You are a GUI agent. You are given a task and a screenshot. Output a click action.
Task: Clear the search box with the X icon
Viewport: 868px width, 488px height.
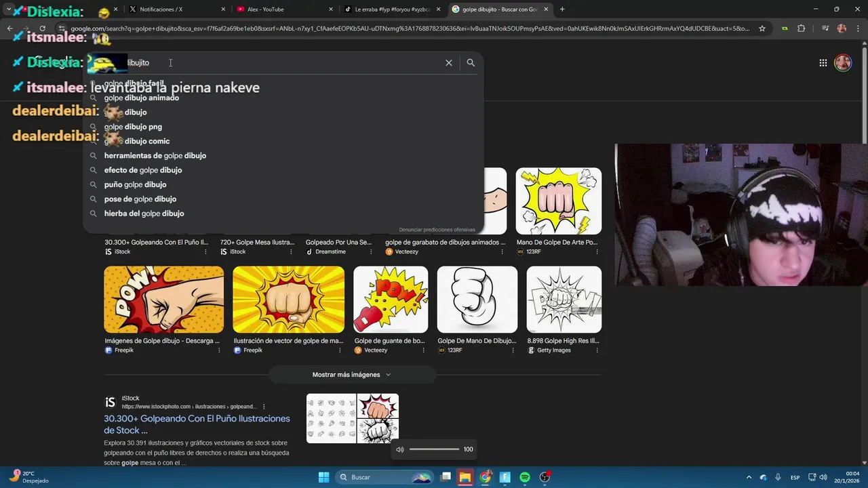pyautogui.click(x=448, y=62)
